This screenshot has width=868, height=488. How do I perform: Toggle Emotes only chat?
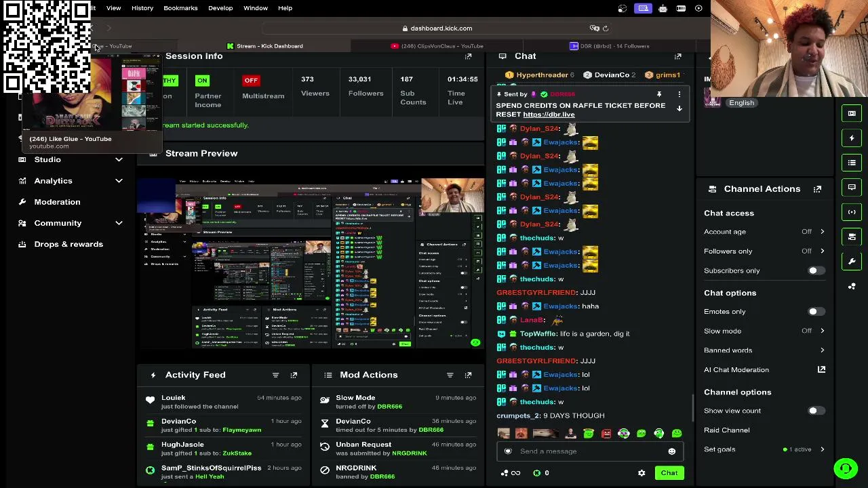click(816, 312)
